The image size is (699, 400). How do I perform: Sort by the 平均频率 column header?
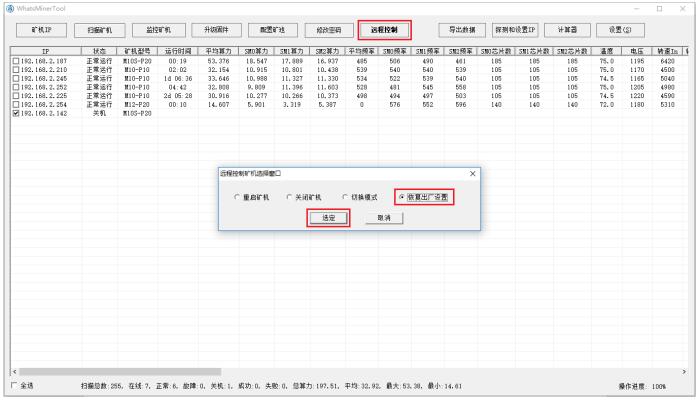tap(362, 51)
